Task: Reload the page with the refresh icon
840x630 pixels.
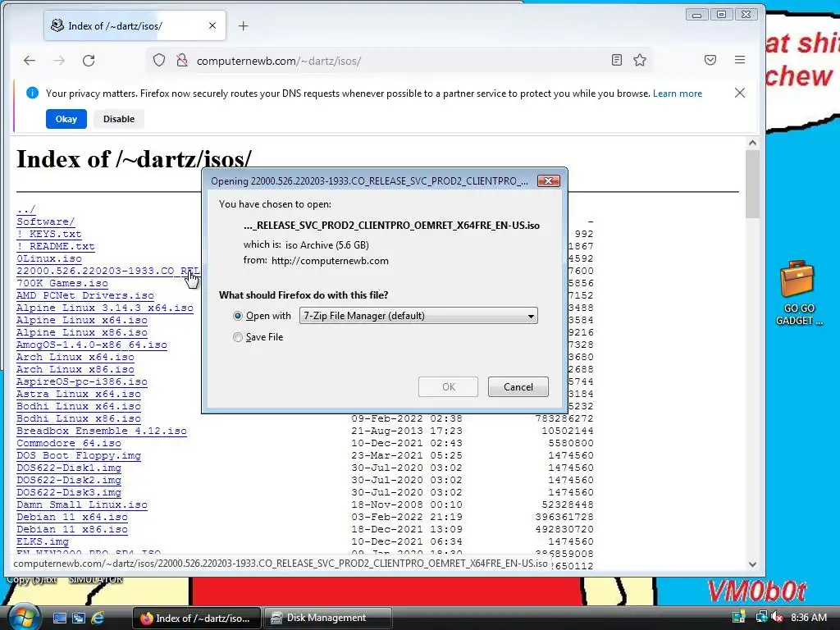Action: click(x=89, y=61)
